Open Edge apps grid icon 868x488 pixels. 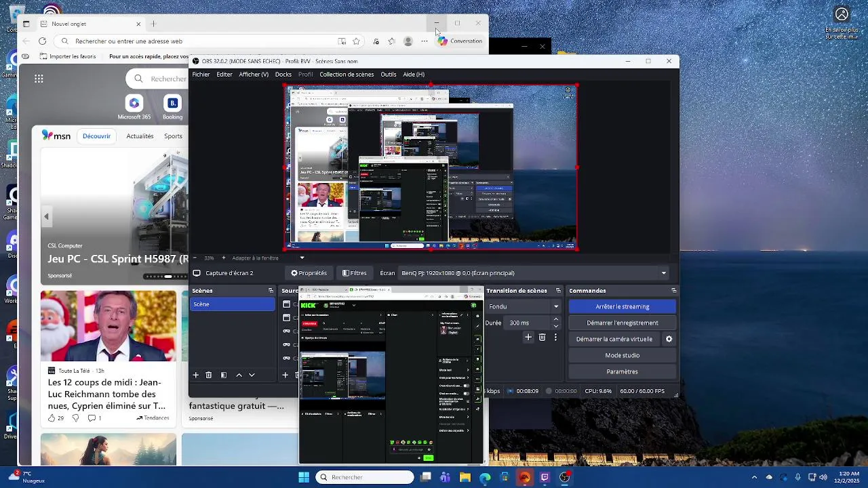point(39,79)
